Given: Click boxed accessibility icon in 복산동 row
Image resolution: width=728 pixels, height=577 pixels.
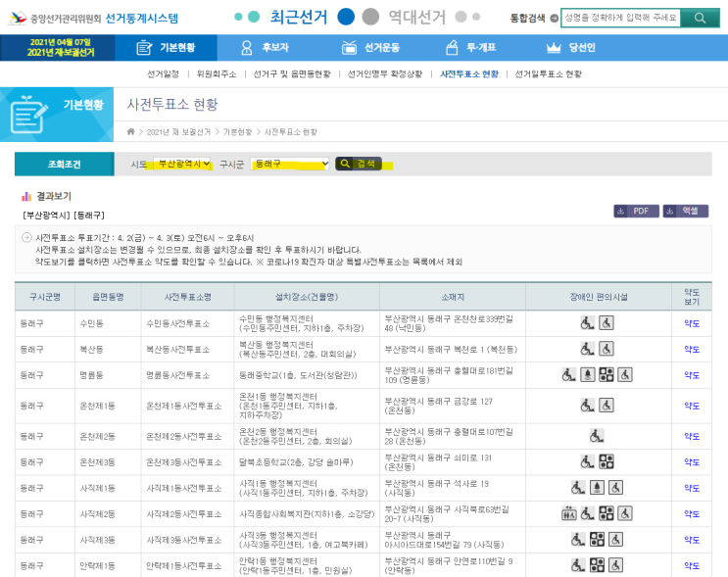Looking at the screenshot, I should (x=607, y=349).
